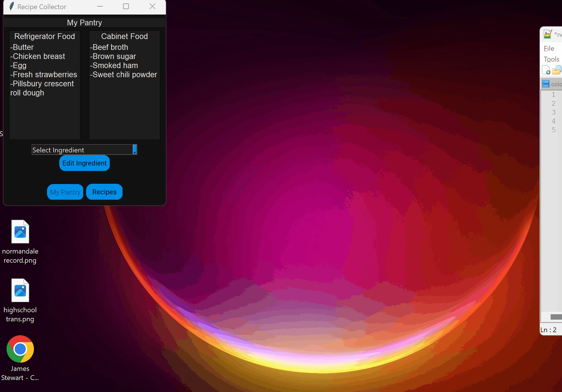Click the James Stewart Chrome shortcut
This screenshot has width=562, height=392.
pos(20,358)
